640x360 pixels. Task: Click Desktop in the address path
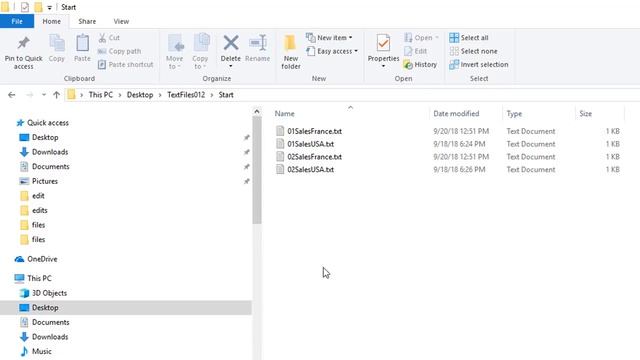tap(140, 95)
